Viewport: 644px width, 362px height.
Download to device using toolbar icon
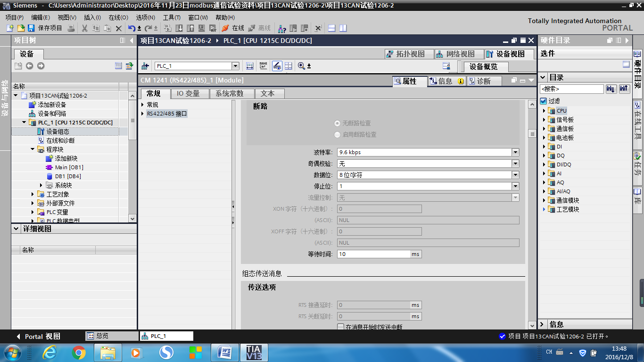pos(179,28)
